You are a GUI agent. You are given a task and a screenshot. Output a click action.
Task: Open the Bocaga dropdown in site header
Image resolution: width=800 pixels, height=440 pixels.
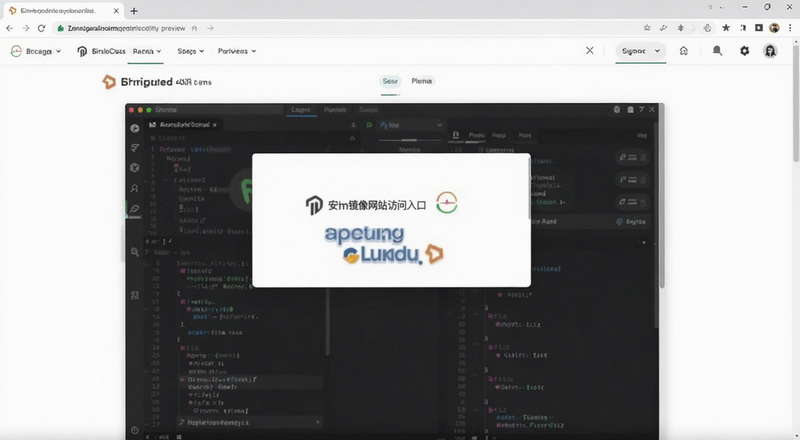(x=36, y=51)
